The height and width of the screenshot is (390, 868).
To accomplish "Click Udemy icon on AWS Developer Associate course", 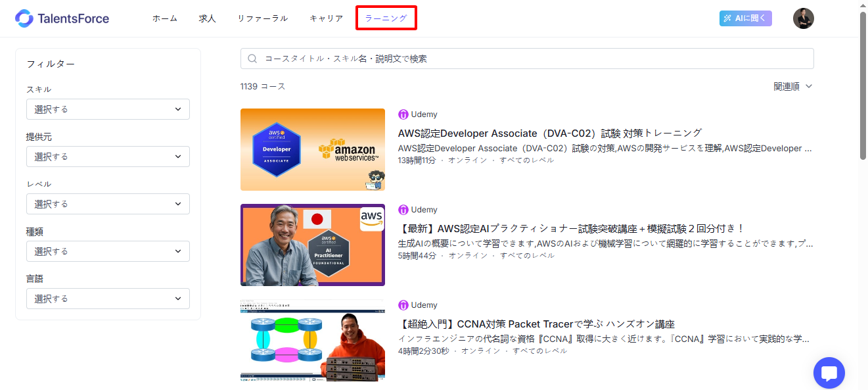I will click(403, 114).
